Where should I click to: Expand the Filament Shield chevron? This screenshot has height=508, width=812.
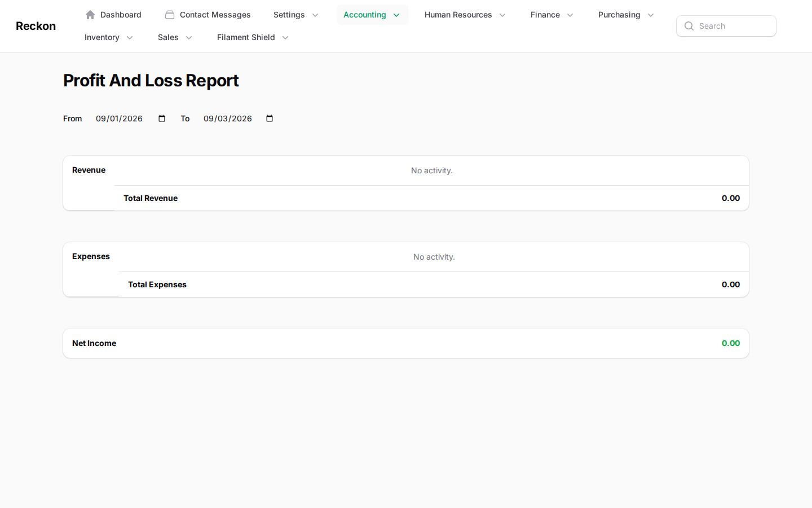click(x=285, y=38)
